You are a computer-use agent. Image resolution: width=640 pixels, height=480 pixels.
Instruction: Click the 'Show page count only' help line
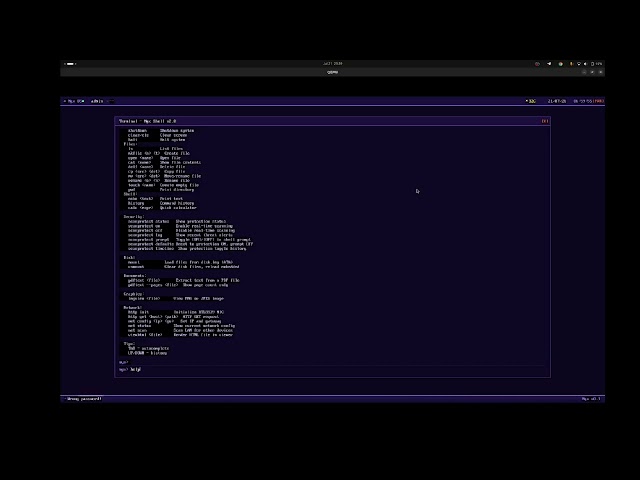(178, 285)
